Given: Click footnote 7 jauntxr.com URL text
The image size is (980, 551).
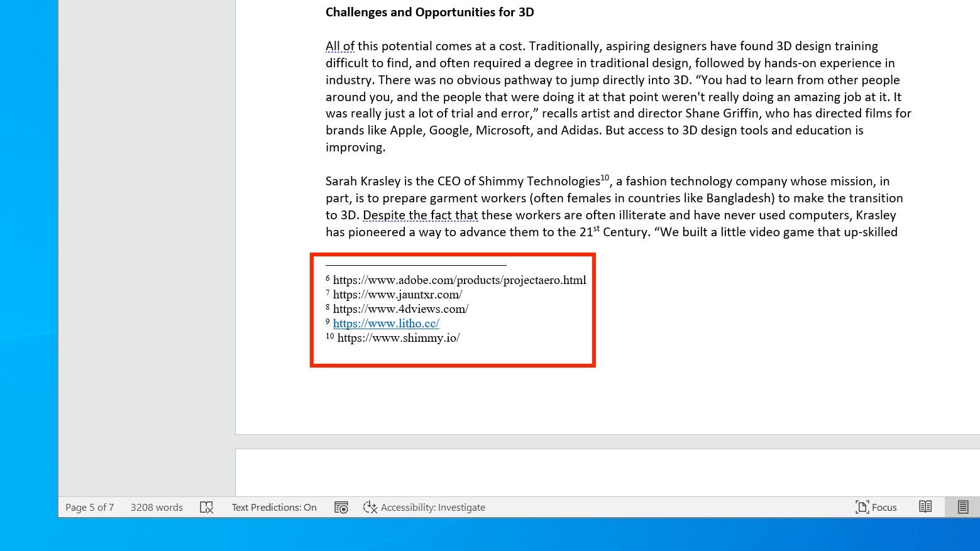Looking at the screenshot, I should [397, 294].
